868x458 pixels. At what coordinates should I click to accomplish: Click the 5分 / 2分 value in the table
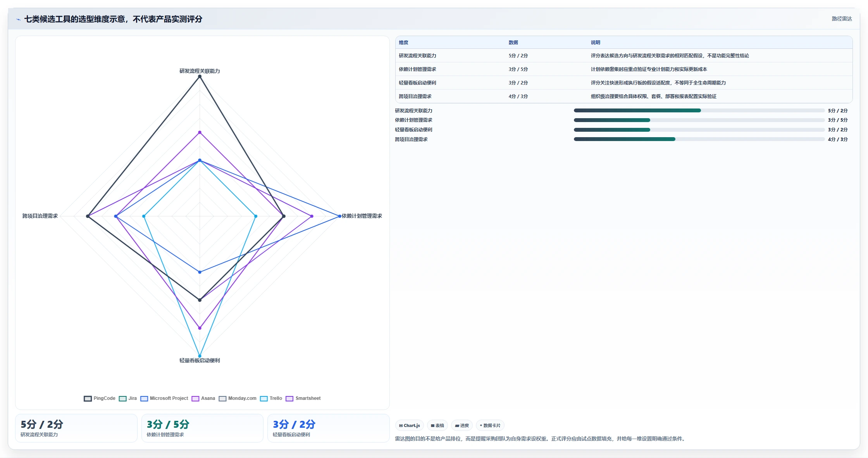(x=518, y=56)
